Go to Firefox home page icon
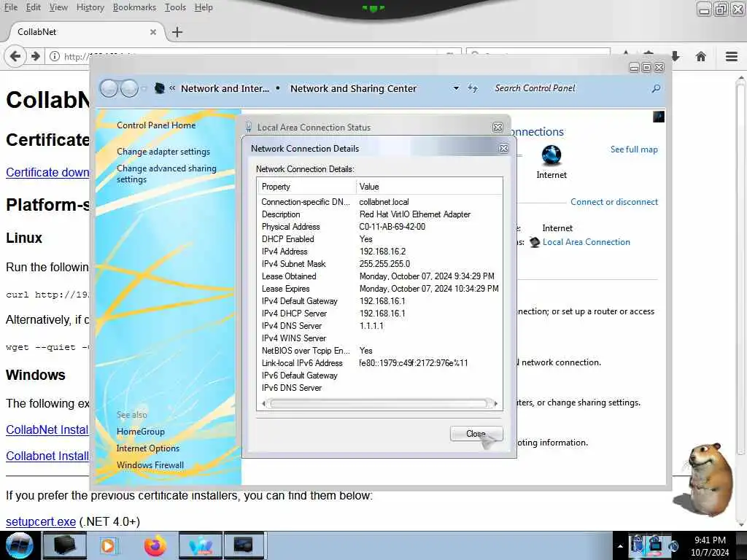The image size is (747, 560). (x=701, y=56)
